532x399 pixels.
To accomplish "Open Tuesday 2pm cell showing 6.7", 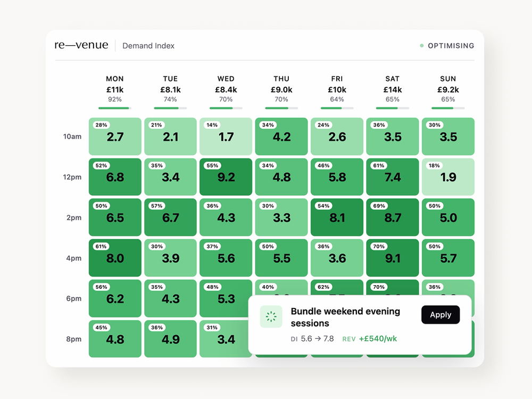I will [170, 217].
